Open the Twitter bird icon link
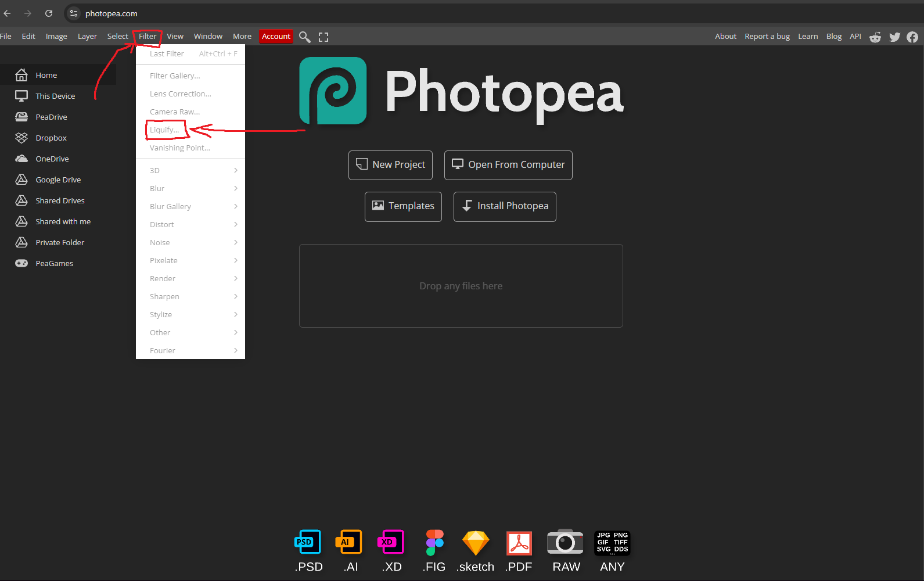 coord(894,37)
